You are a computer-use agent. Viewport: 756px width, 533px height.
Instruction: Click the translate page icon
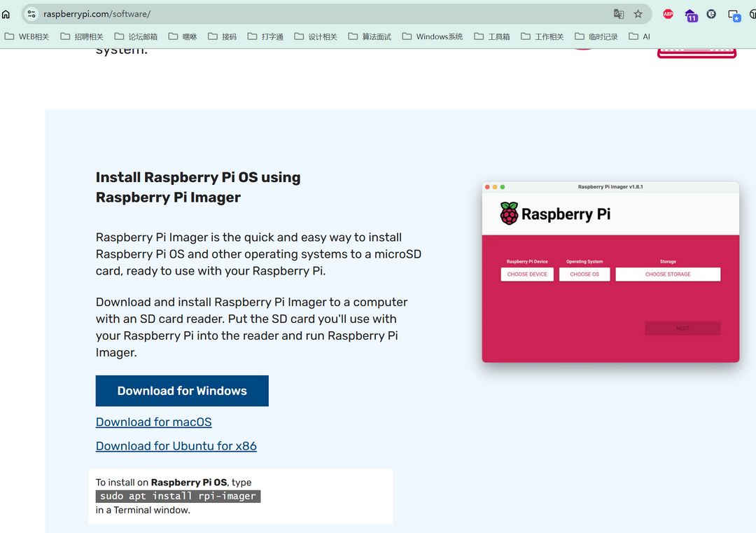619,14
